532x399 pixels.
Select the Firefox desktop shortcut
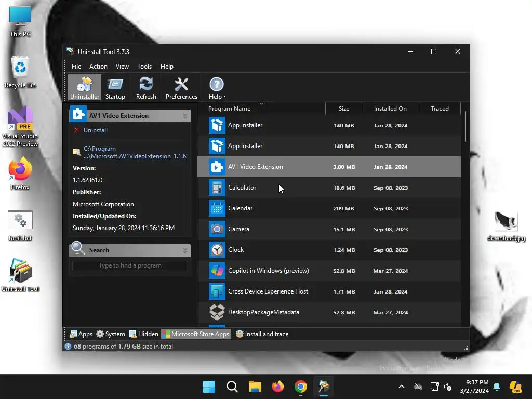pyautogui.click(x=20, y=174)
